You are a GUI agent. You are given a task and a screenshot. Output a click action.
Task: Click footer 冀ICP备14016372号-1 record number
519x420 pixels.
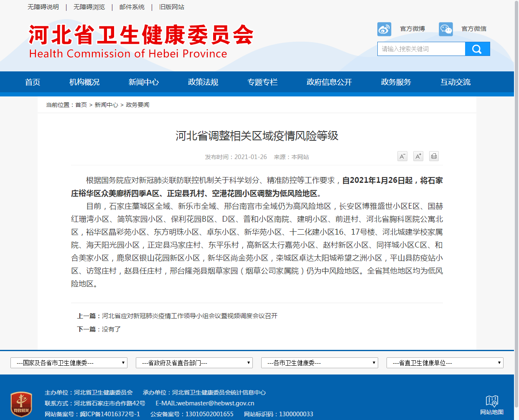tap(110, 414)
